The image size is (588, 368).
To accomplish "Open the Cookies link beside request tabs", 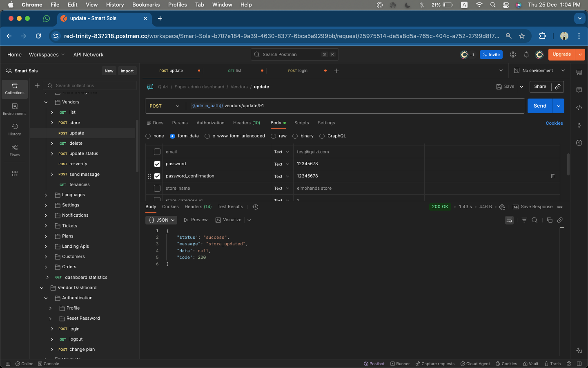I will click(x=554, y=123).
